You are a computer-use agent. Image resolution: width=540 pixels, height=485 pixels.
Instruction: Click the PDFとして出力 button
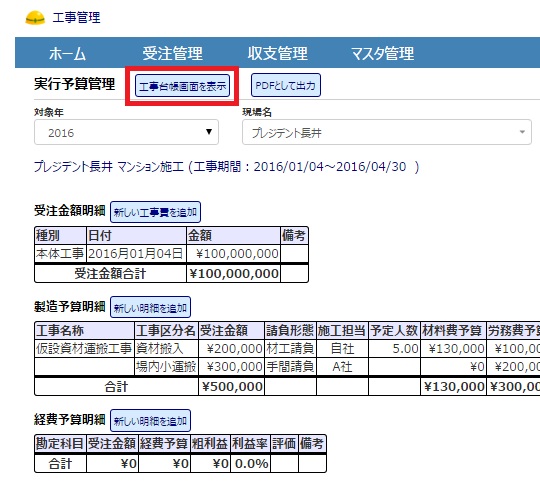[286, 85]
